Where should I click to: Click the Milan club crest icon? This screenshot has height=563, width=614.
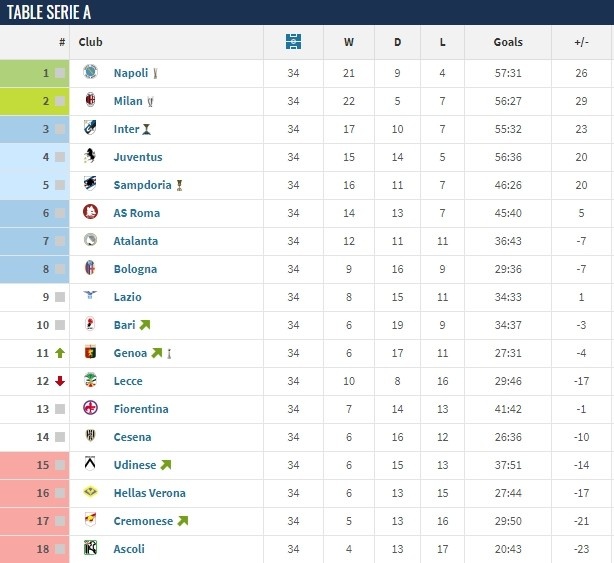point(90,100)
